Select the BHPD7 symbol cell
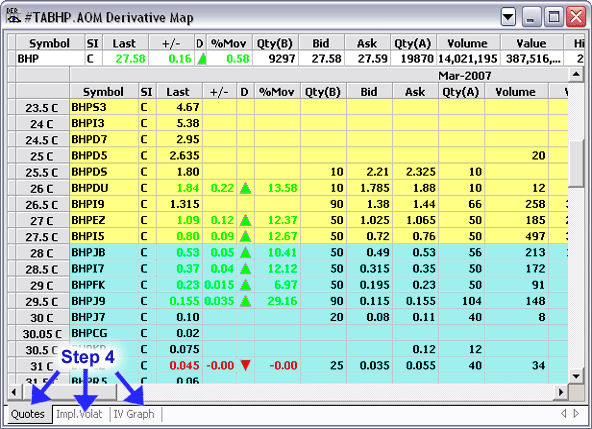This screenshot has width=592, height=429. [x=104, y=139]
